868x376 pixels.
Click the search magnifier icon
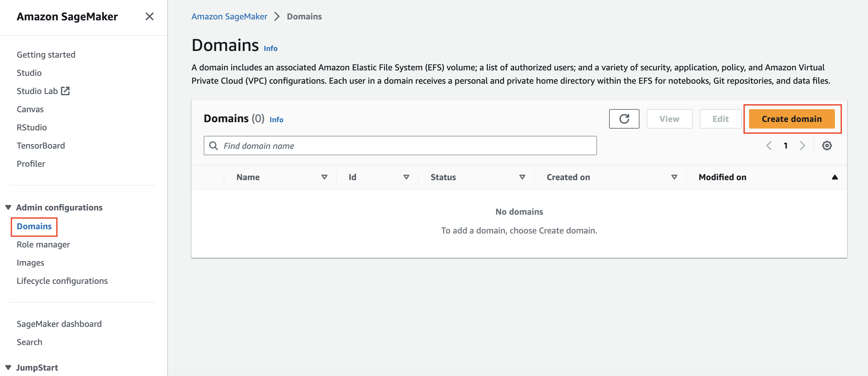pos(213,146)
